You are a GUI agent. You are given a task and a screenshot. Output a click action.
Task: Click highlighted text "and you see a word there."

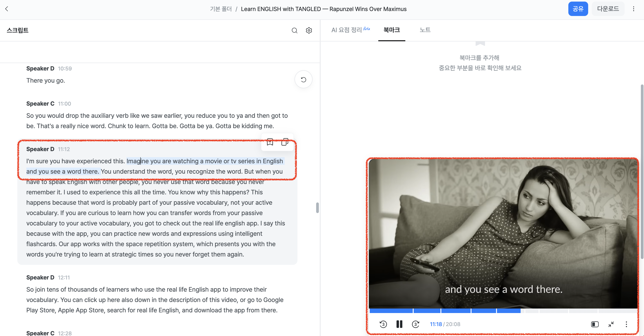[63, 172]
